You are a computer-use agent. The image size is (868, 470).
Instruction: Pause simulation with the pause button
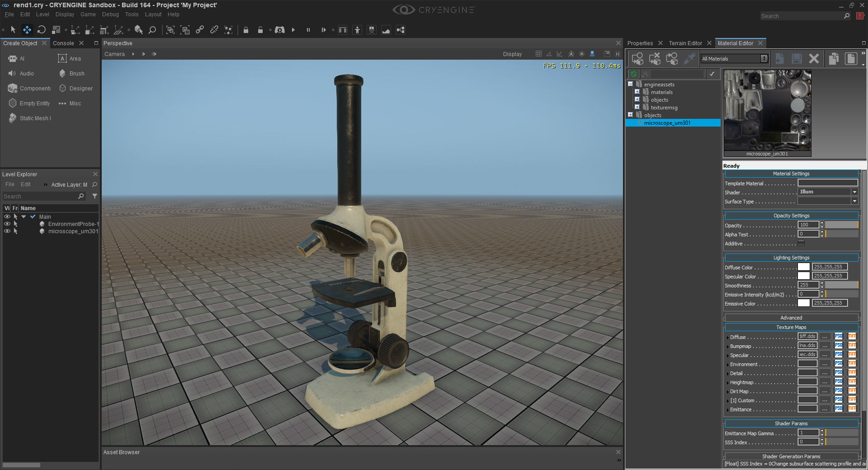pyautogui.click(x=308, y=30)
